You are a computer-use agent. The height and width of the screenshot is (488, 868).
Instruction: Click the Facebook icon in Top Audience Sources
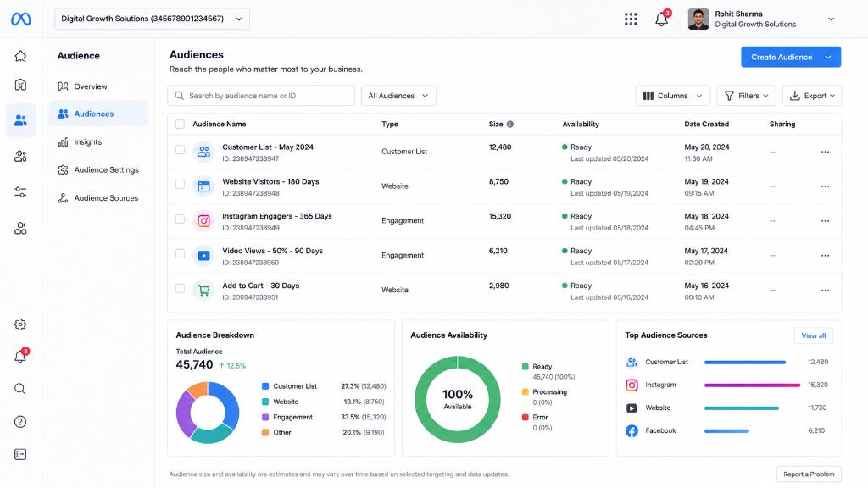[632, 431]
